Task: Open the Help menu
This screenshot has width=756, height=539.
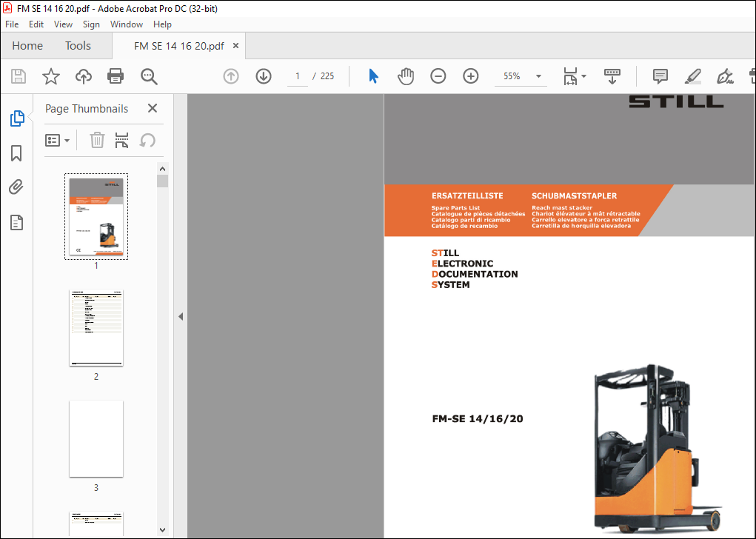Action: [162, 24]
